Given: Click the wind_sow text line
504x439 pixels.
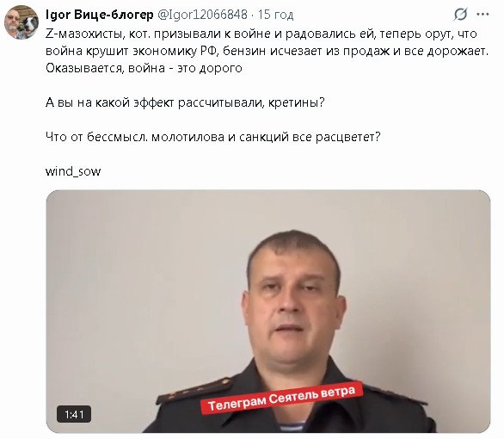Looking at the screenshot, I should pyautogui.click(x=73, y=171).
